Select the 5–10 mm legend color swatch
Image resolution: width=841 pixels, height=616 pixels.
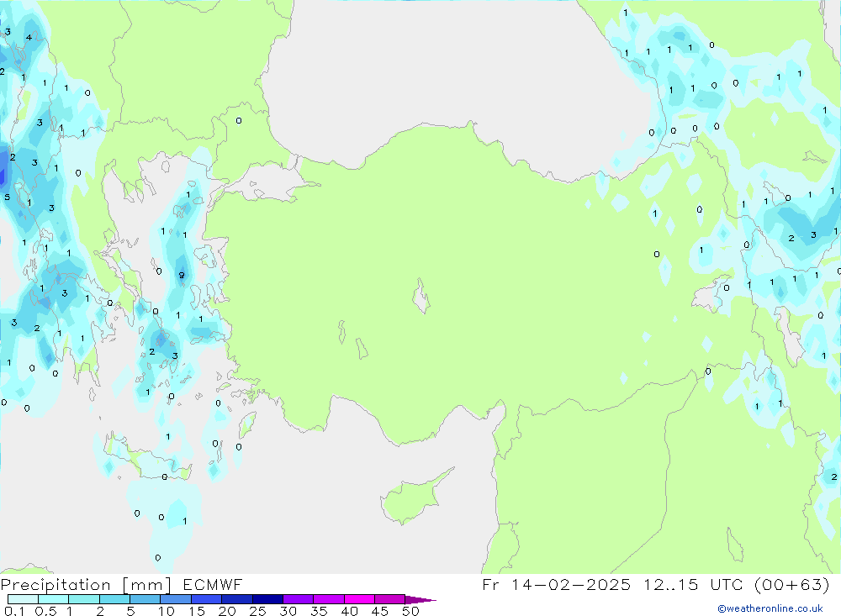pyautogui.click(x=145, y=599)
